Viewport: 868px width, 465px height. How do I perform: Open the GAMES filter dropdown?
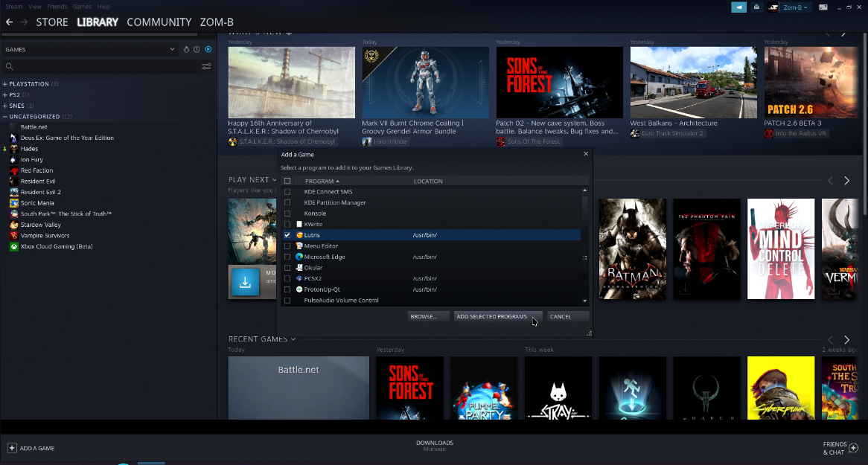89,49
